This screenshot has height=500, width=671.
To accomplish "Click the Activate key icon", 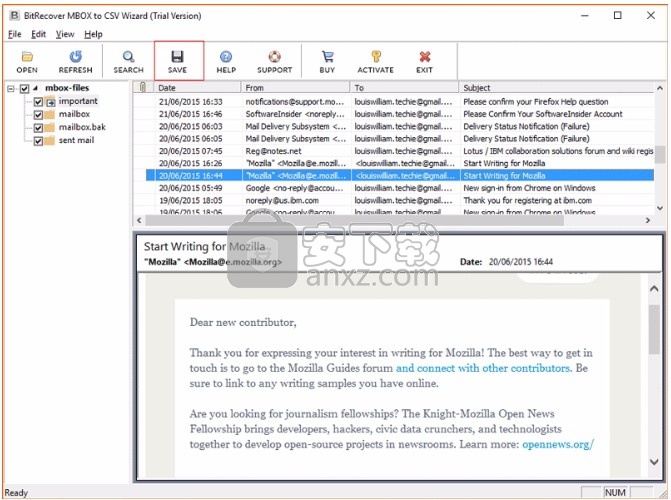I will click(376, 57).
